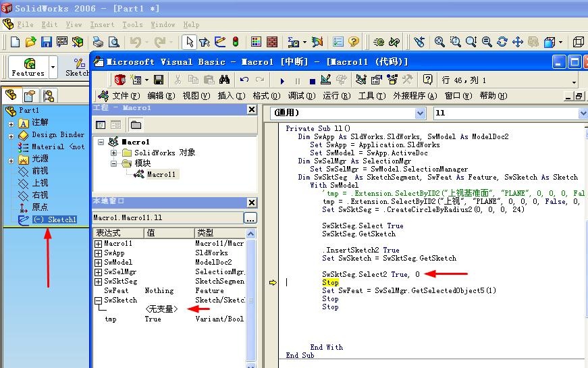This screenshot has height=368, width=588.
Task: Open the 文件(F) menu in VB editor
Action: (126, 96)
